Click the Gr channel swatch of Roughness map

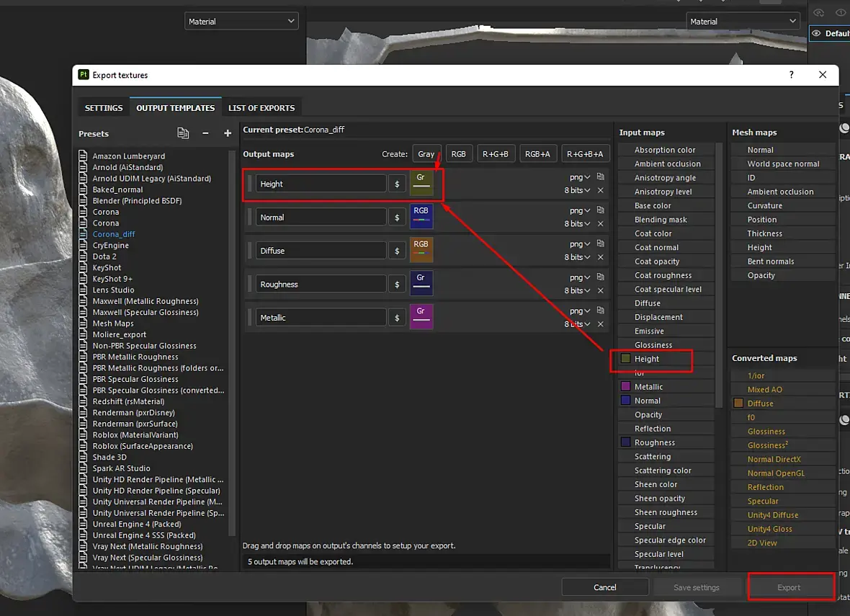[x=421, y=284]
